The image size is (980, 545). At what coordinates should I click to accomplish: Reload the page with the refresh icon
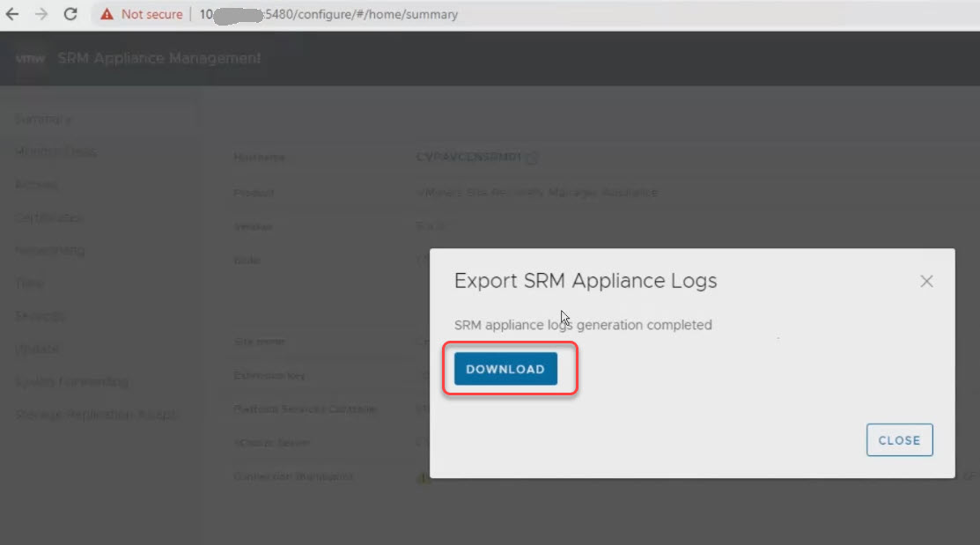click(70, 14)
